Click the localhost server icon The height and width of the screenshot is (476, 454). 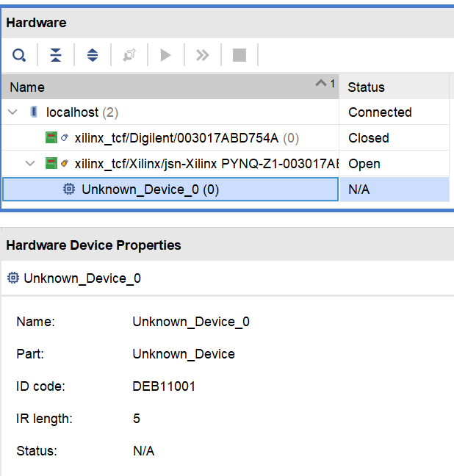click(x=34, y=112)
